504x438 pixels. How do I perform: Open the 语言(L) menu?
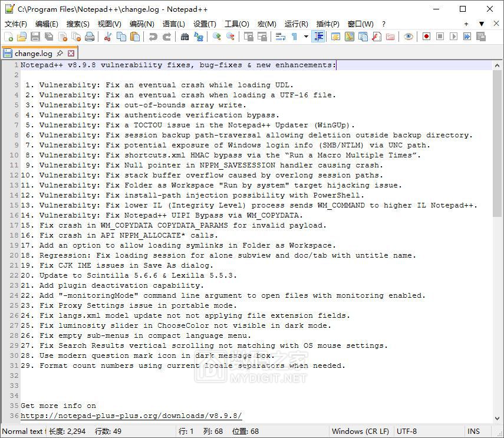(x=173, y=24)
